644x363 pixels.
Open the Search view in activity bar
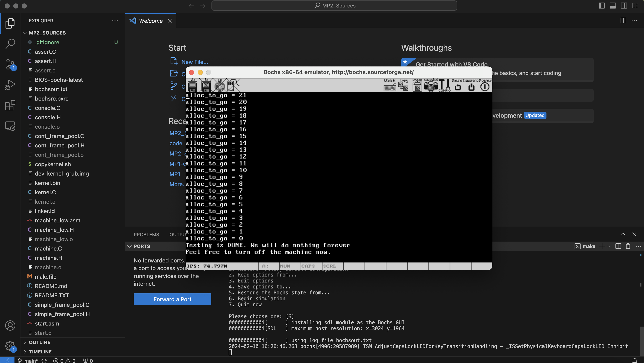[x=10, y=44]
